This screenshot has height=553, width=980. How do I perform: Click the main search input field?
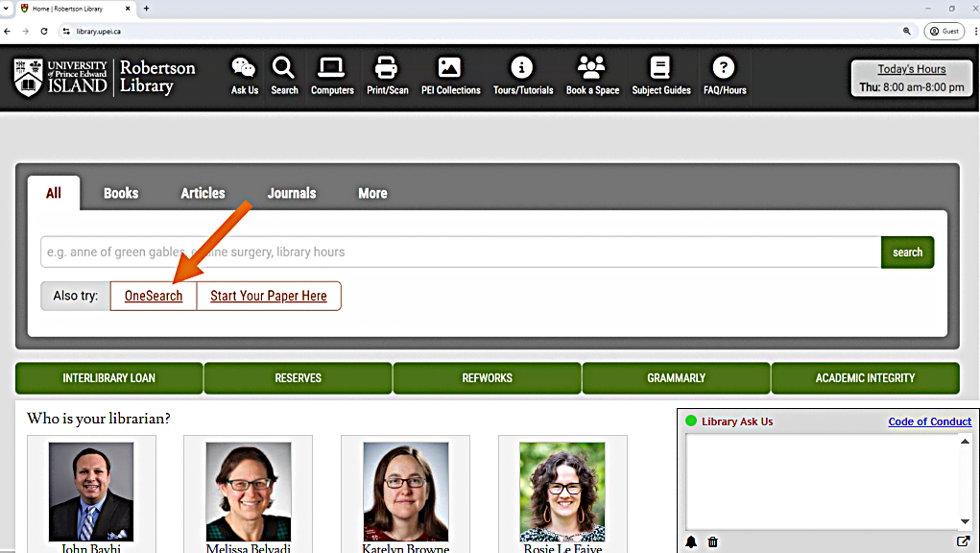(461, 252)
